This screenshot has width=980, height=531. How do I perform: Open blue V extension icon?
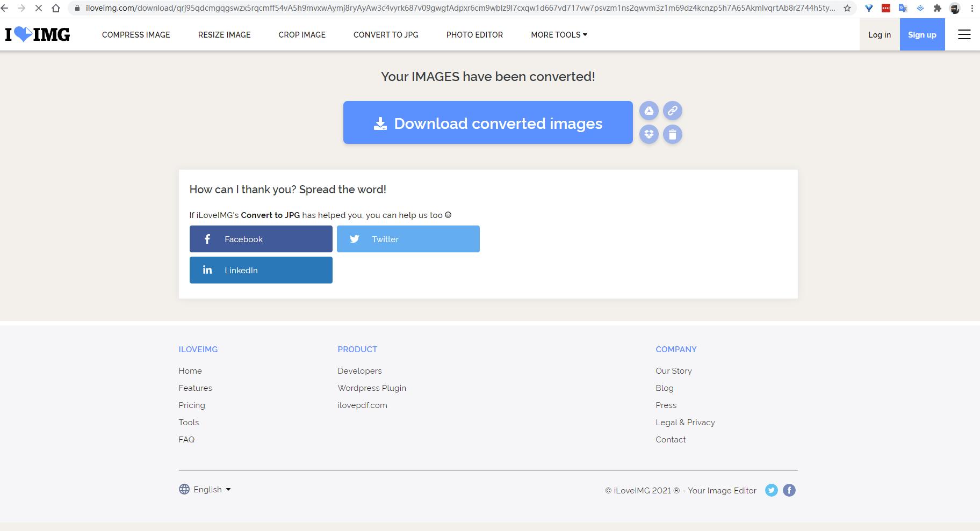click(869, 8)
